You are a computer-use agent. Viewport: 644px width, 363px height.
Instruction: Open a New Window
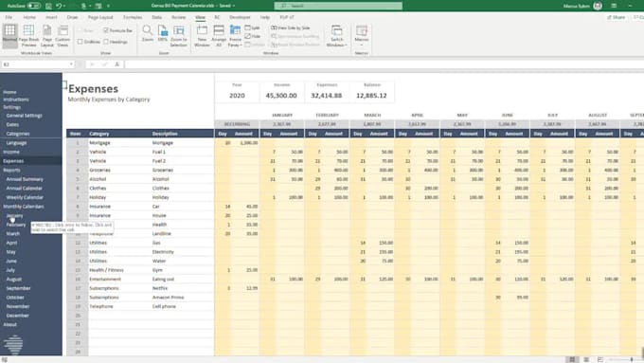202,35
